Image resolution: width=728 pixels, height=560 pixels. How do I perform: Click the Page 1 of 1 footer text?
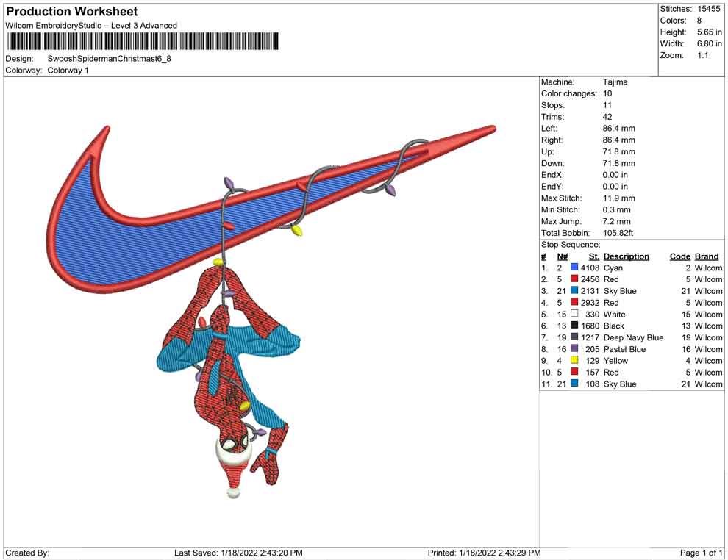pos(702,553)
